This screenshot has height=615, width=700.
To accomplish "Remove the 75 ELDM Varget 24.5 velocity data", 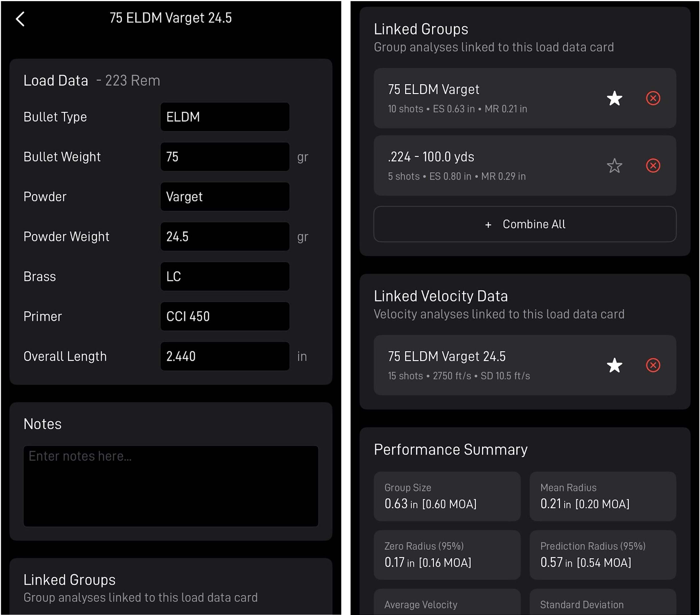I will pos(653,365).
